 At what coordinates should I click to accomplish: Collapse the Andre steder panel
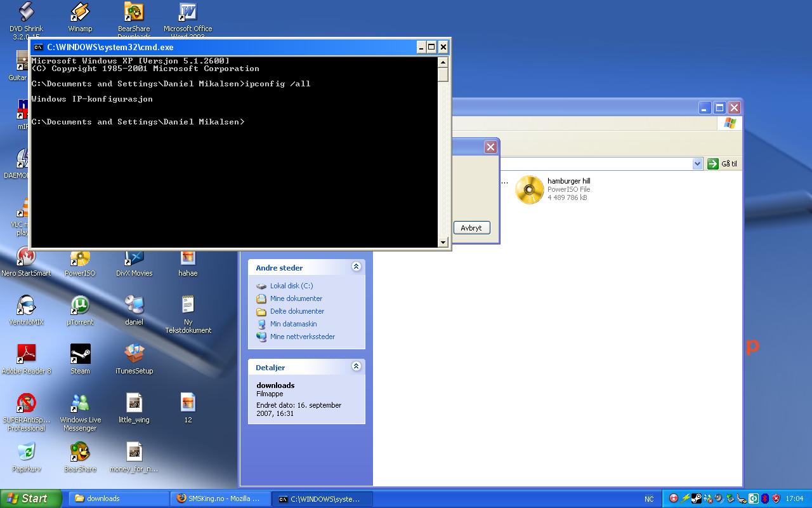[356, 267]
